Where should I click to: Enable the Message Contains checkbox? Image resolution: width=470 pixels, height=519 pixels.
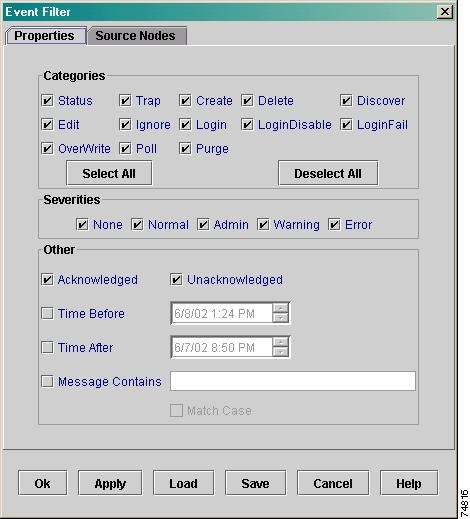pyautogui.click(x=47, y=381)
